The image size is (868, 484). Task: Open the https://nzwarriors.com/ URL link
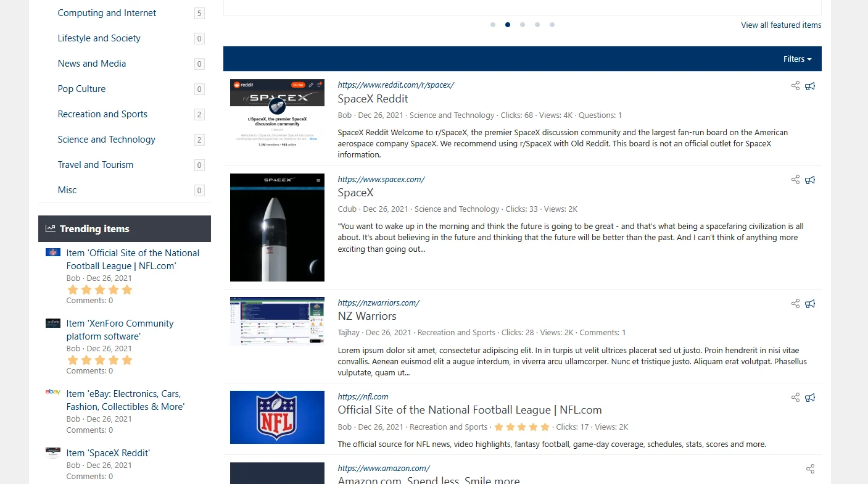click(378, 302)
